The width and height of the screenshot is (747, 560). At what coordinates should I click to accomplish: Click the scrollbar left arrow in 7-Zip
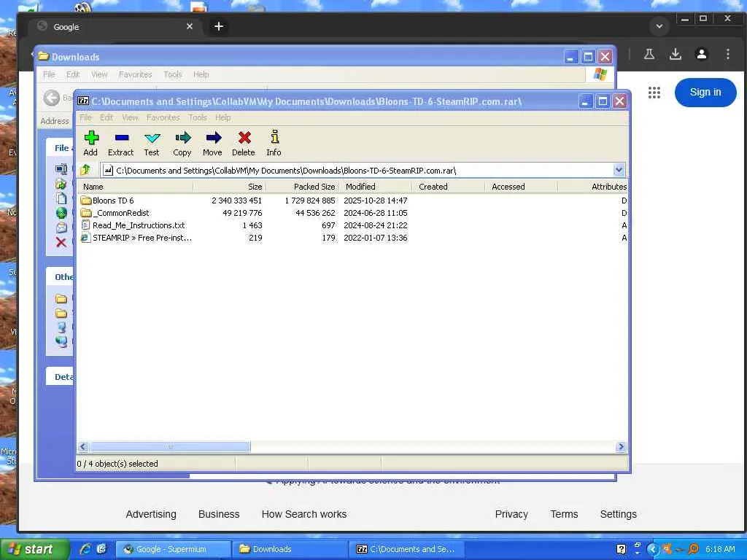(x=83, y=447)
